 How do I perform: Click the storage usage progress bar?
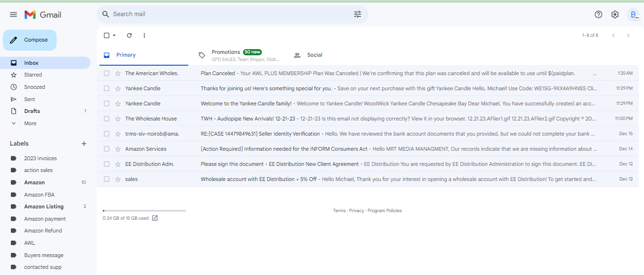[x=144, y=211]
